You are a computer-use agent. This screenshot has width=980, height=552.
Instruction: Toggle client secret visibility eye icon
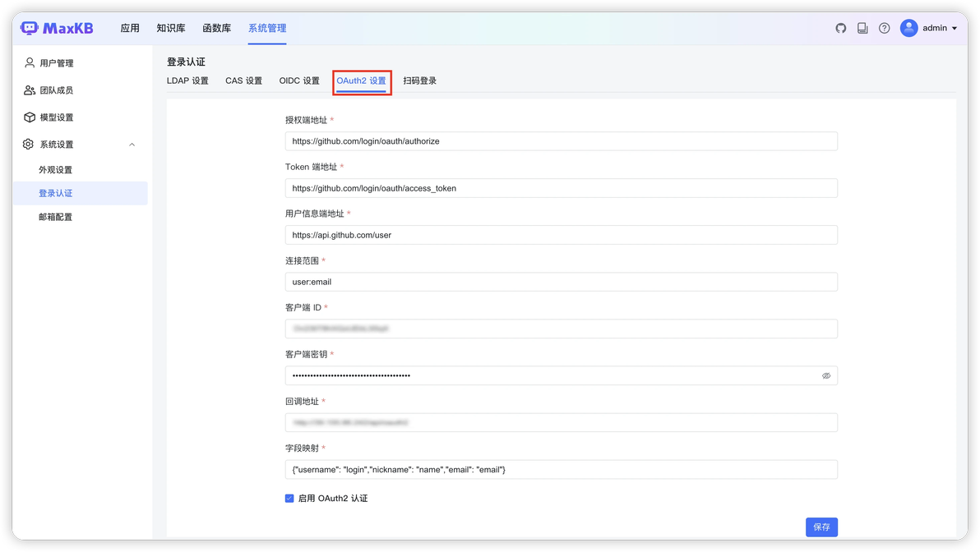[826, 376]
